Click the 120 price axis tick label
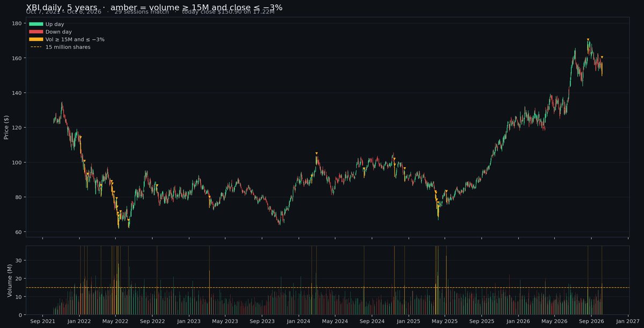This screenshot has width=644, height=328. (17, 128)
